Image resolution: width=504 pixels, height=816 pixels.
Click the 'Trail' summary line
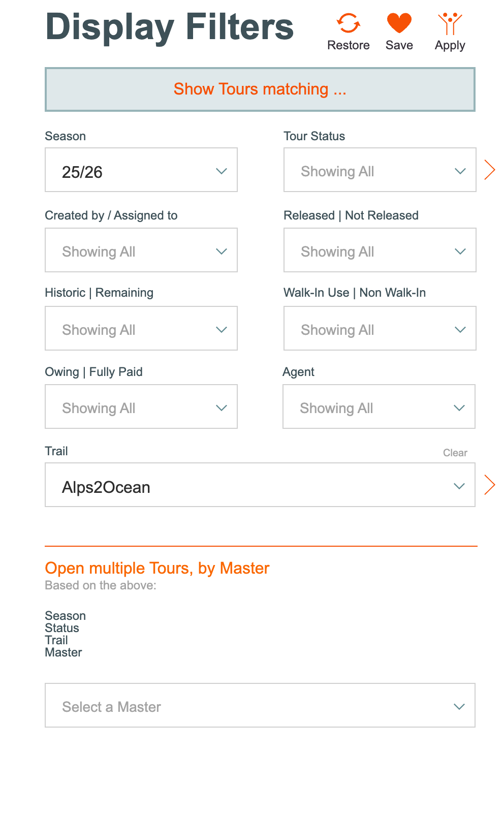[56, 640]
